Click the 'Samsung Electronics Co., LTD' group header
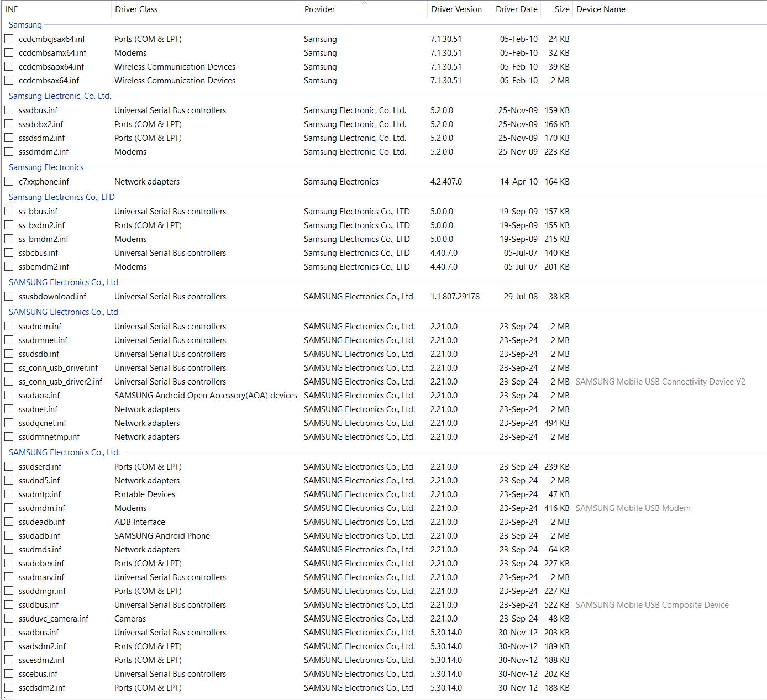767x700 pixels. [62, 197]
